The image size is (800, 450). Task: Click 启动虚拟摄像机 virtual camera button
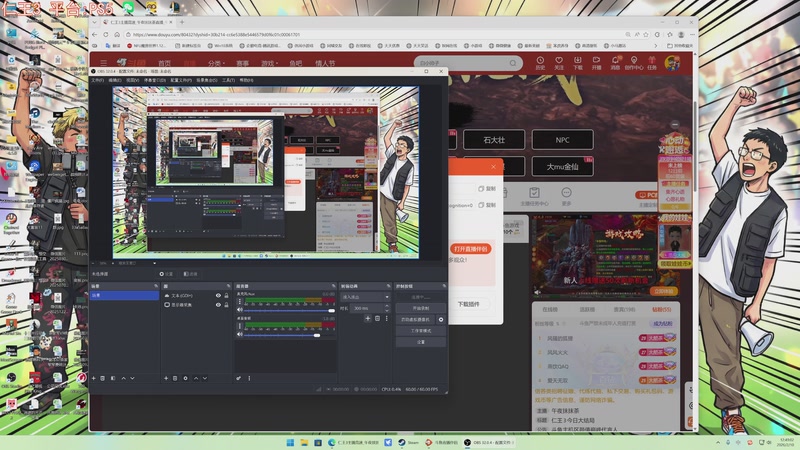pyautogui.click(x=415, y=319)
